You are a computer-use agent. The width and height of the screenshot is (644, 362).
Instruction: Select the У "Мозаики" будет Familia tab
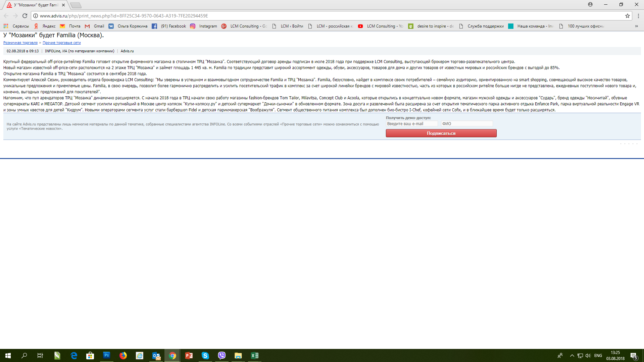36,5
